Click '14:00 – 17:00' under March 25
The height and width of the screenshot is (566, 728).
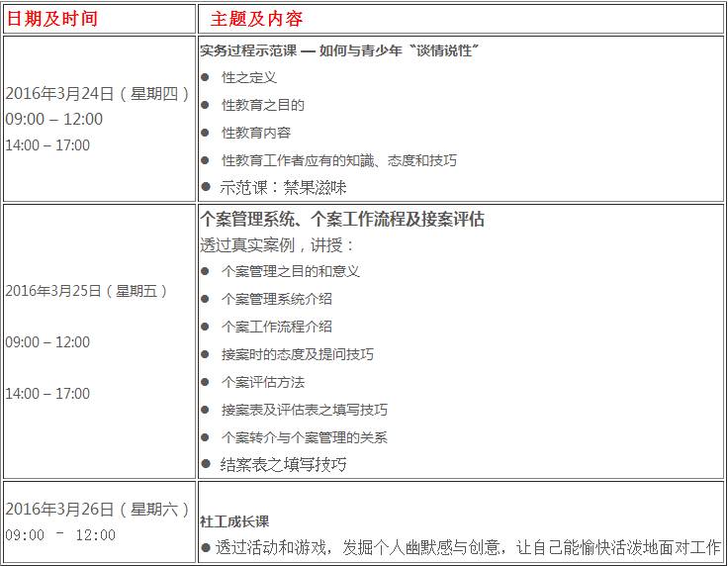47,394
